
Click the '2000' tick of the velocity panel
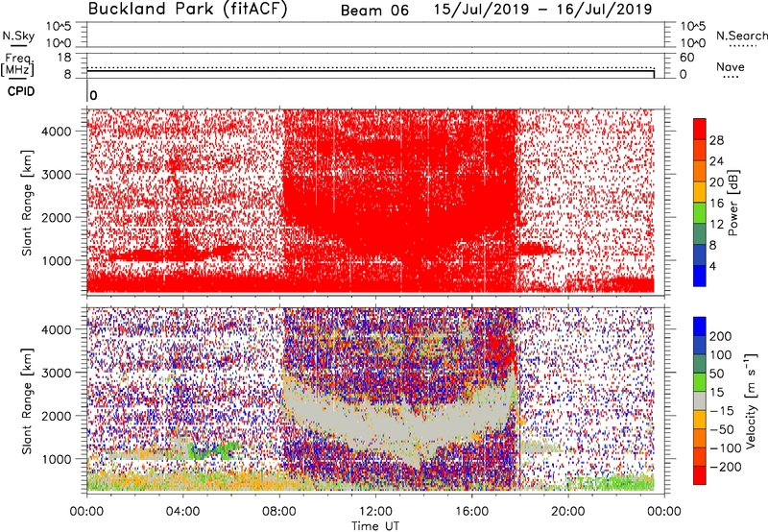click(x=57, y=416)
